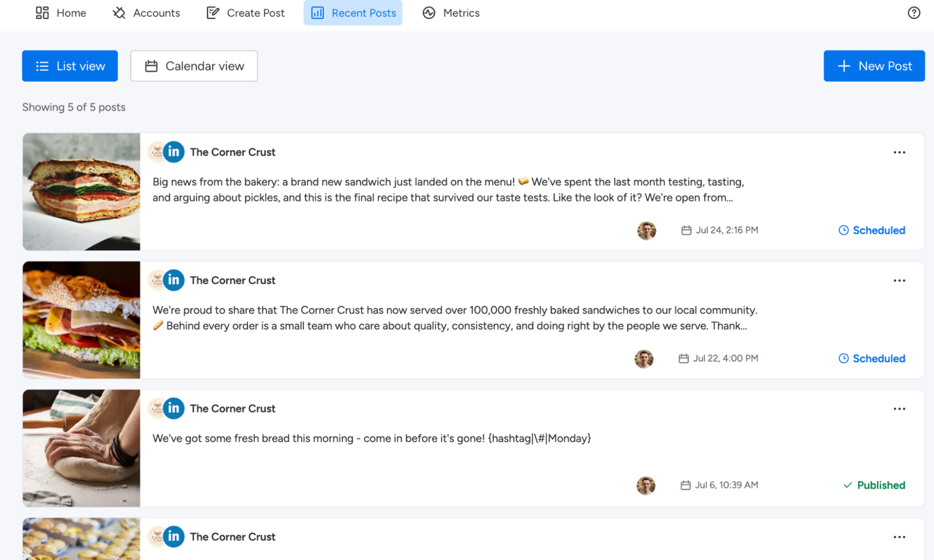Click LinkedIn icon on 100,000 sandwiches post
This screenshot has width=934, height=560.
174,280
